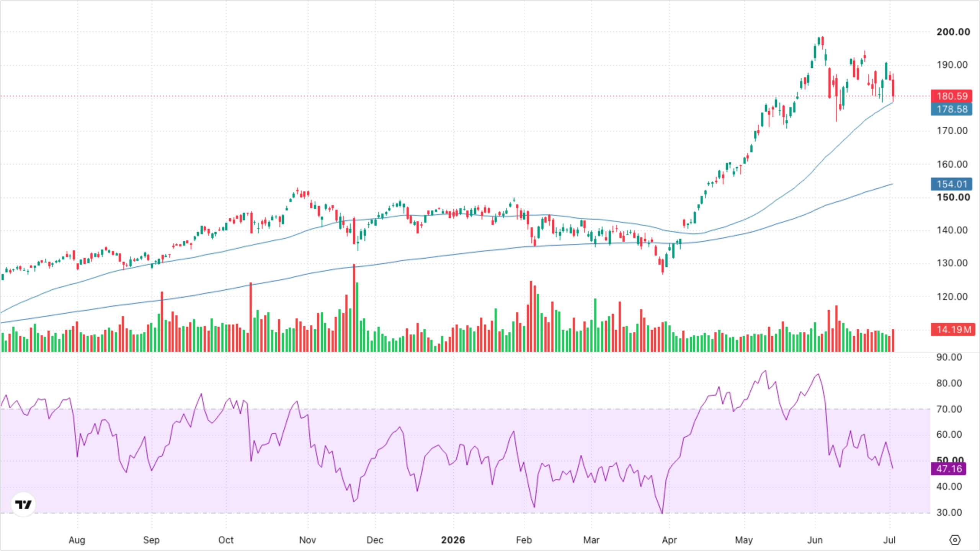Click the 154.01 moving average label
The width and height of the screenshot is (980, 551).
(951, 184)
